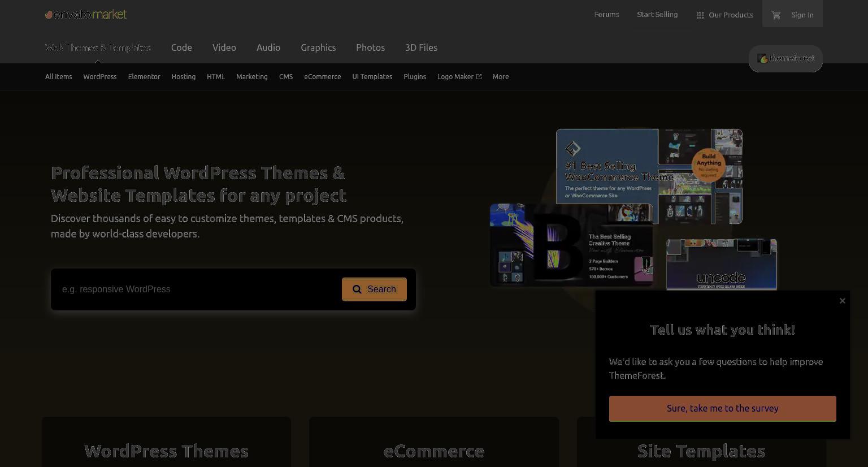This screenshot has height=467, width=868.
Task: Open the Plugins submenu item
Action: pos(415,77)
